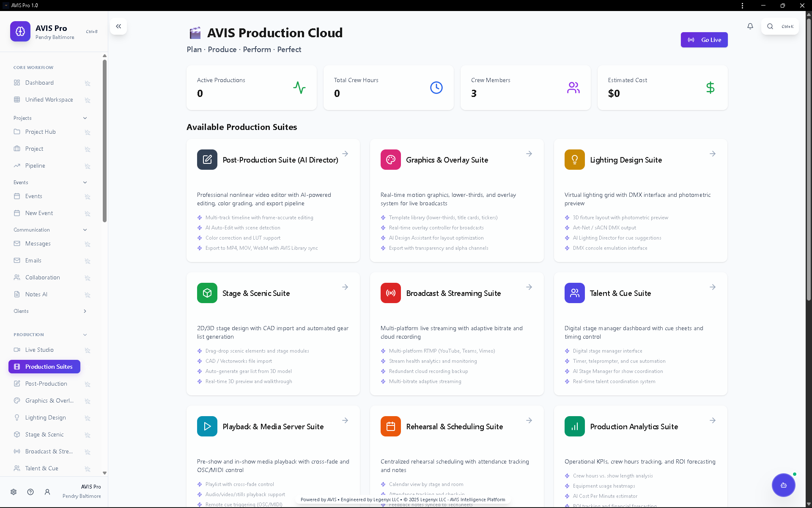The width and height of the screenshot is (812, 508).
Task: Click the Go Live button
Action: click(x=704, y=40)
